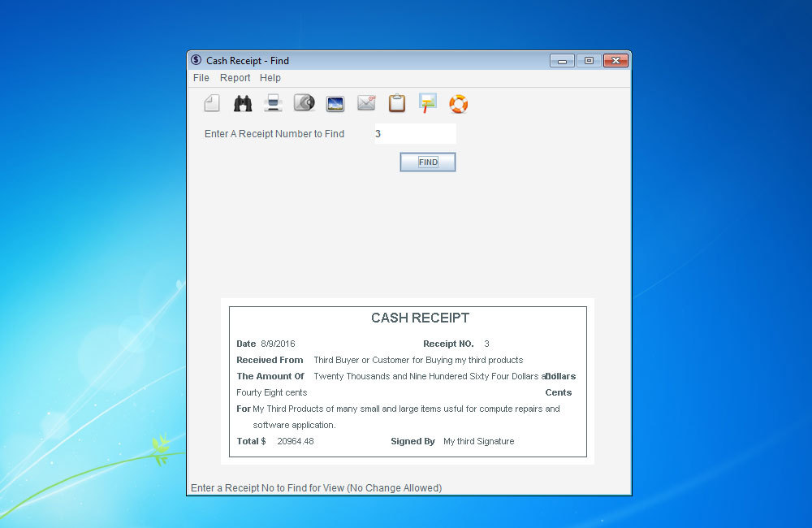Viewport: 812px width, 528px height.
Task: Click the receipt number input field
Action: click(415, 134)
